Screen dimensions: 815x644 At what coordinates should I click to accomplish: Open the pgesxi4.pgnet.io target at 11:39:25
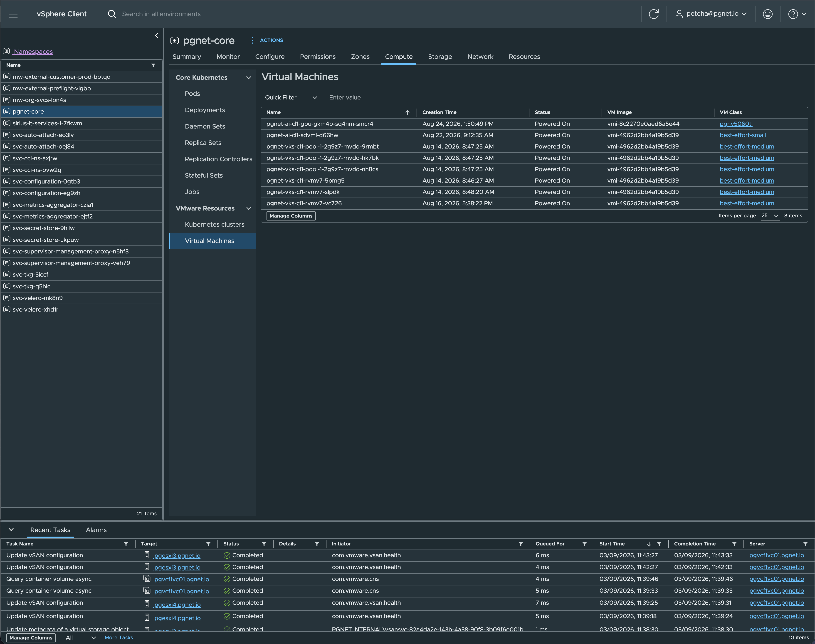177,604
